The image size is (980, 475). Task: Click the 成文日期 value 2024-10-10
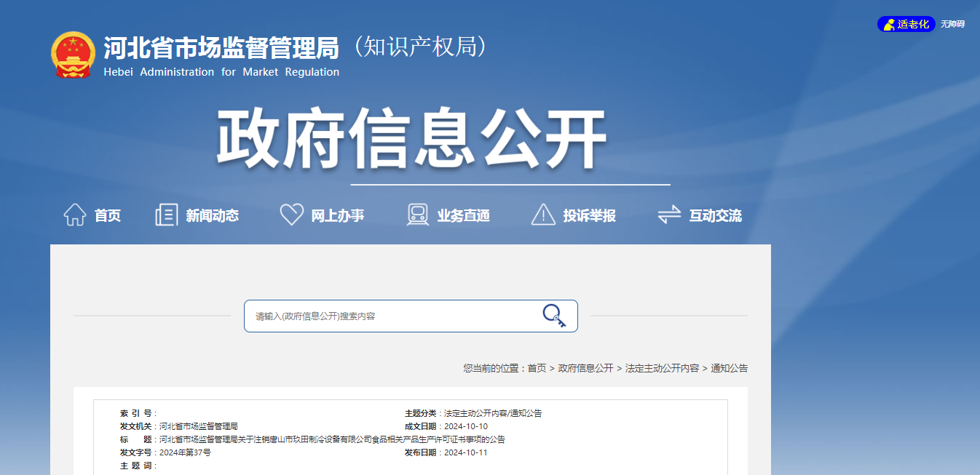(x=466, y=426)
